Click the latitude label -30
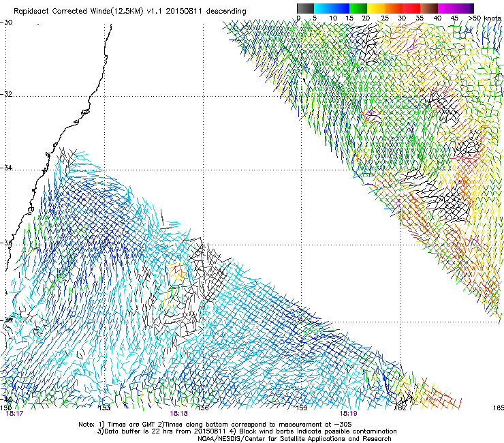Screen dimensions: 504x443 (6, 22)
